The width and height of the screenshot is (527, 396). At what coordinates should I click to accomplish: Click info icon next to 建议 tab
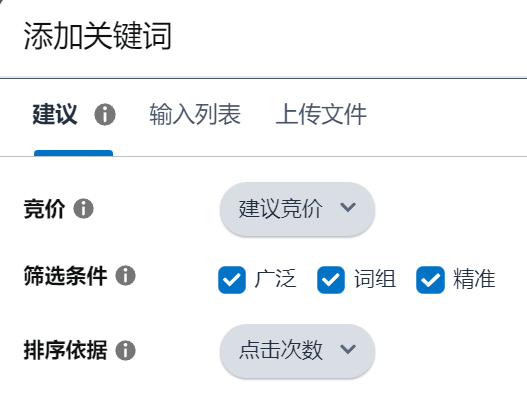tap(105, 115)
